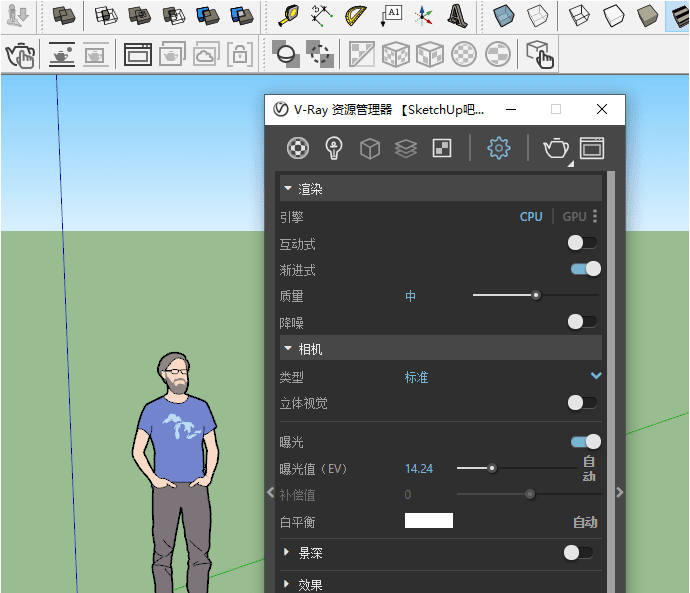690x593 pixels.
Task: Select the Protractor tool
Action: point(356,16)
